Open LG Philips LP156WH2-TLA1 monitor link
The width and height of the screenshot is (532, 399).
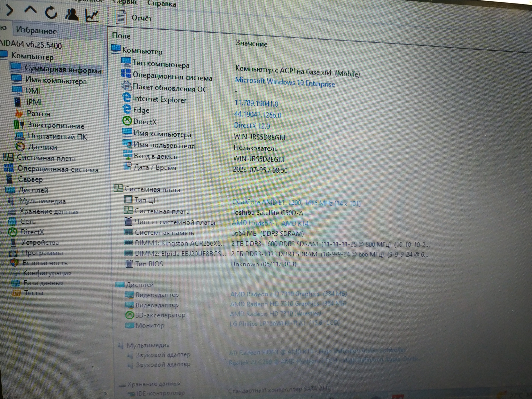(x=284, y=323)
